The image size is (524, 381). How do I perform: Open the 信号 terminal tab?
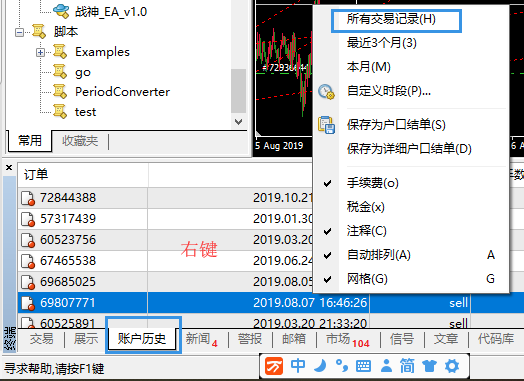402,339
